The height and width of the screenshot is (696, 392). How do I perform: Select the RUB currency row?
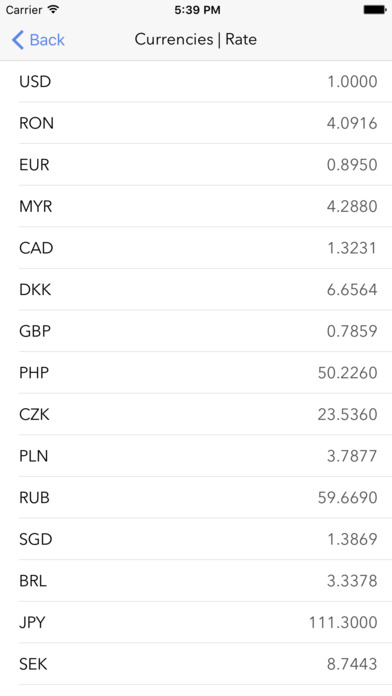point(196,498)
